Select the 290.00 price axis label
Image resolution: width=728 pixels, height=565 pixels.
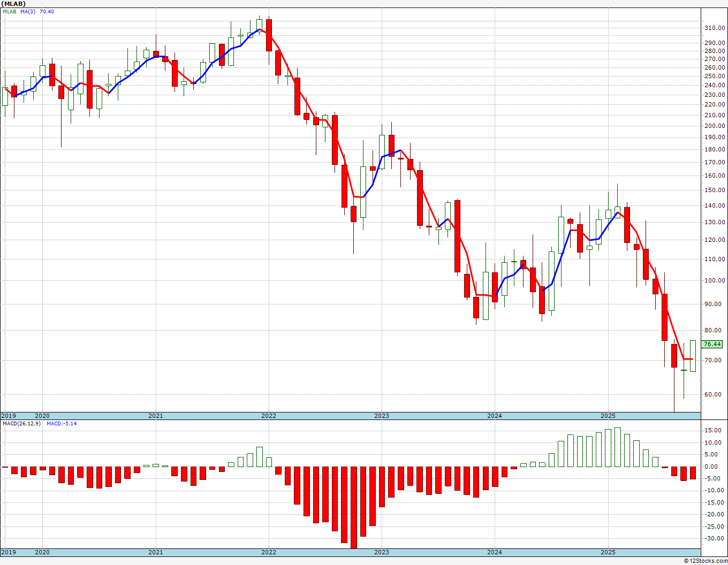click(x=715, y=43)
